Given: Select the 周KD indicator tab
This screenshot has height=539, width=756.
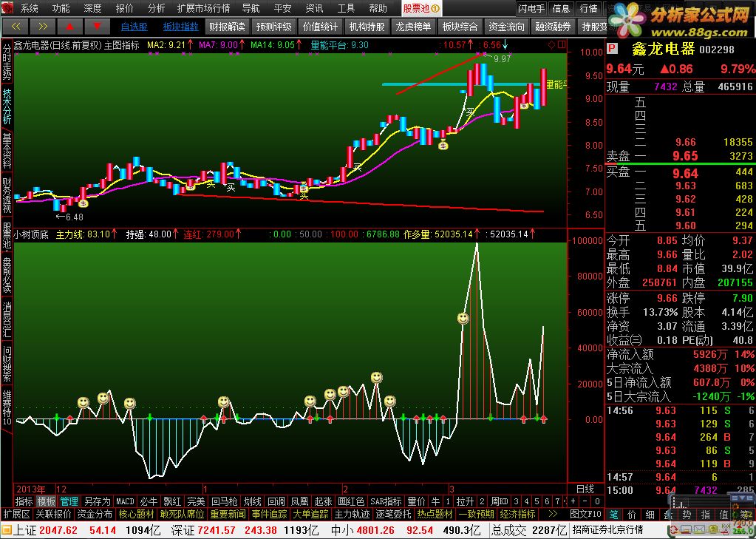Looking at the screenshot, I should 500,501.
